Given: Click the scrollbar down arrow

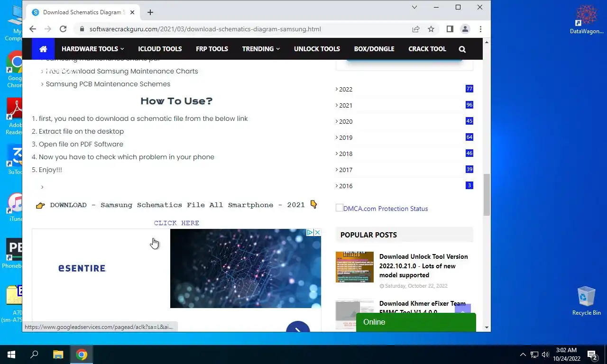Looking at the screenshot, I should pos(487,328).
